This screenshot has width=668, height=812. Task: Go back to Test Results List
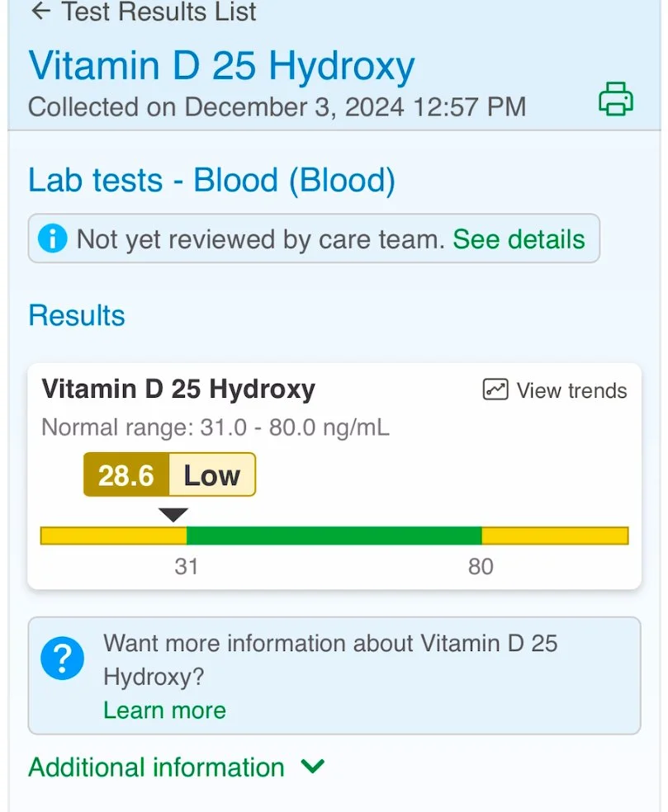[159, 11]
